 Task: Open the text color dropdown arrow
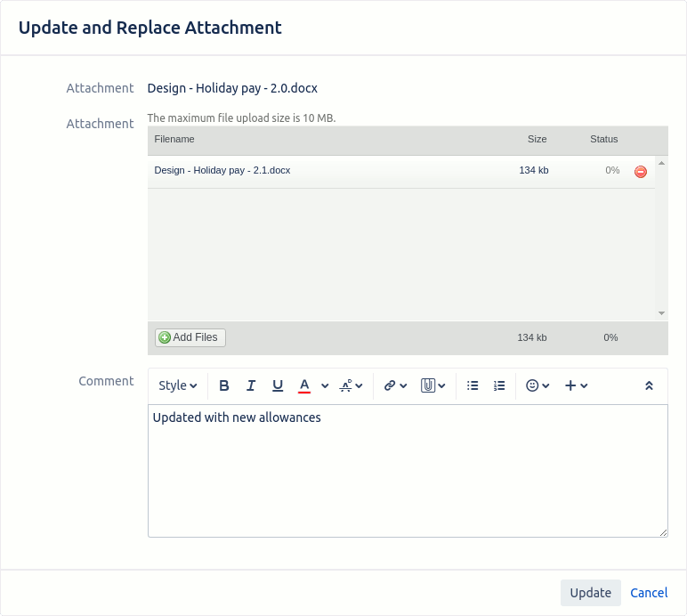(325, 386)
